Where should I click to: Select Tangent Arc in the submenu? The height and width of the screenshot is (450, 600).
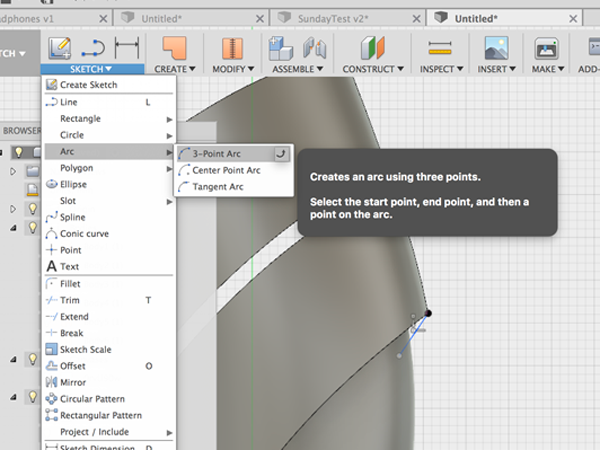233,187
